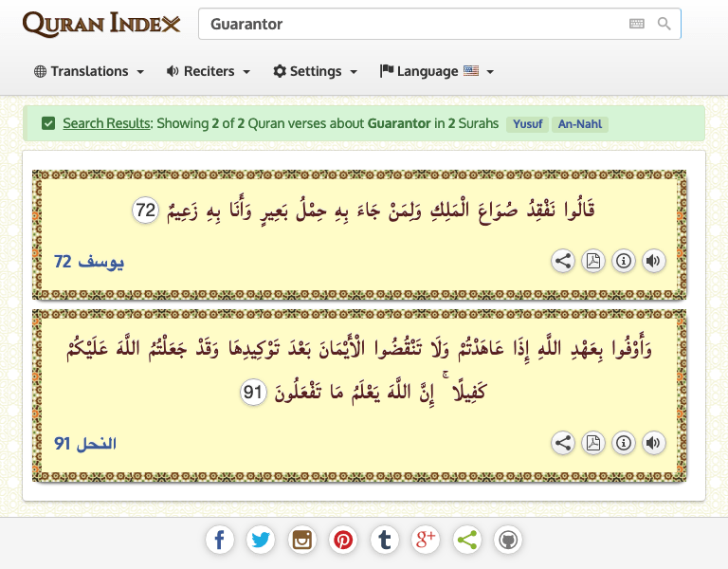The width and height of the screenshot is (728, 569).
Task: Open the Reciters dropdown menu
Action: [209, 71]
